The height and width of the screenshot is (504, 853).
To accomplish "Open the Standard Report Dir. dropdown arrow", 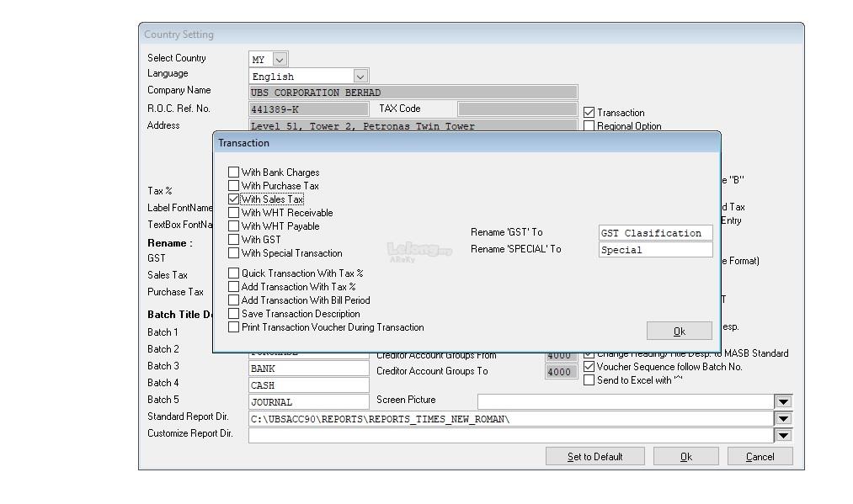I will 783,419.
